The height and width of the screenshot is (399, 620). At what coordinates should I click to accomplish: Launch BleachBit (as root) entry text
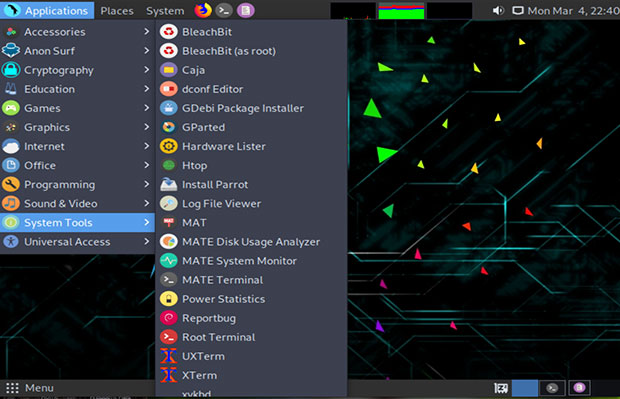229,51
